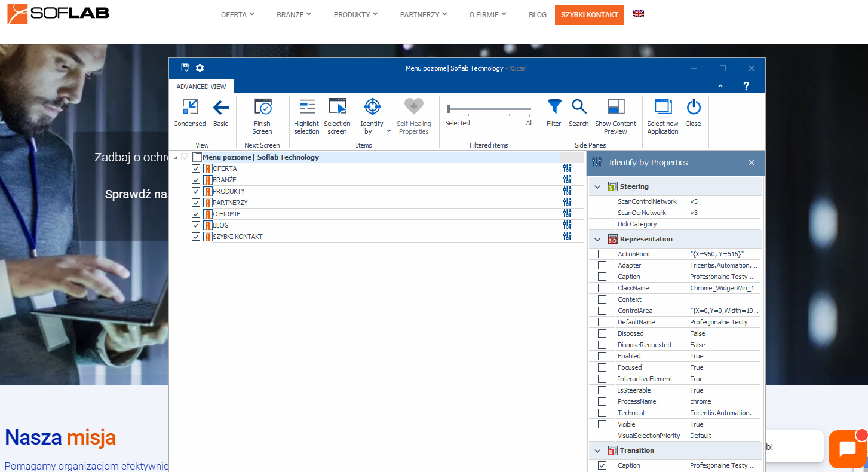Collapse the Steering property section
This screenshot has height=472, width=868.
pyautogui.click(x=597, y=186)
